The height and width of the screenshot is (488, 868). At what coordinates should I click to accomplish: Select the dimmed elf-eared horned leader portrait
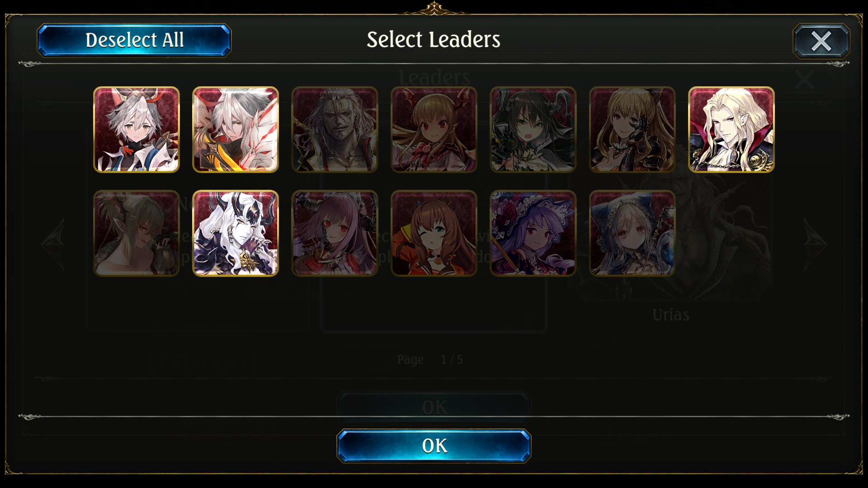pyautogui.click(x=136, y=233)
